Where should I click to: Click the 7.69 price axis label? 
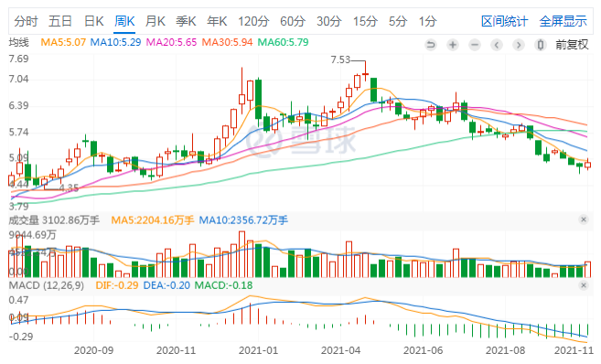coord(19,59)
